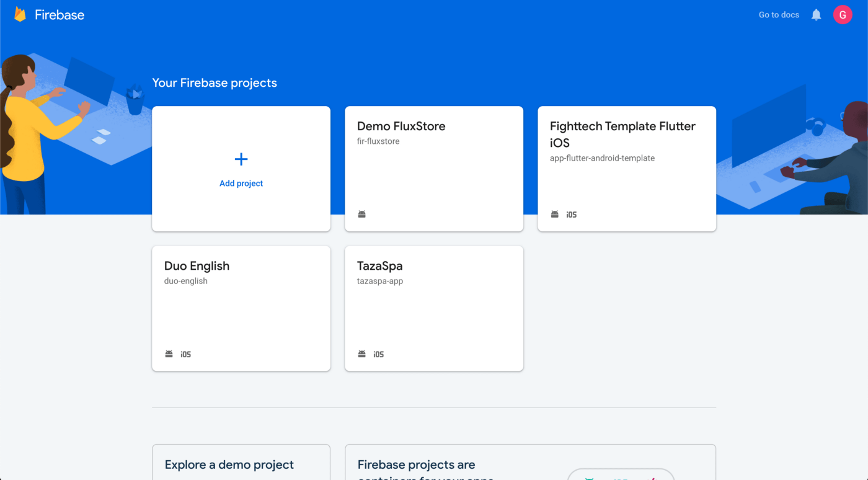Click the app-flutter-android-template project ID
The image size is (868, 480).
click(602, 158)
